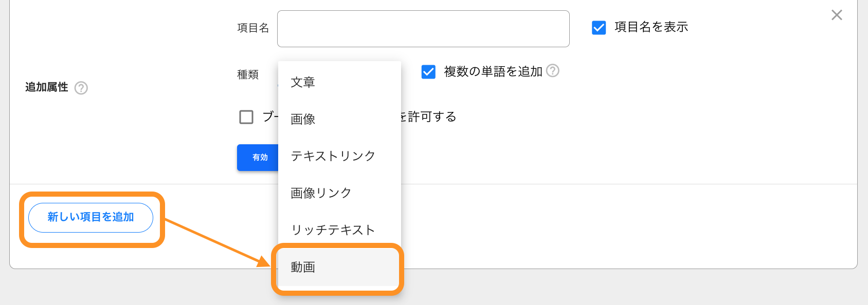
Task: Click the 追加属性 section label
Action: click(47, 87)
